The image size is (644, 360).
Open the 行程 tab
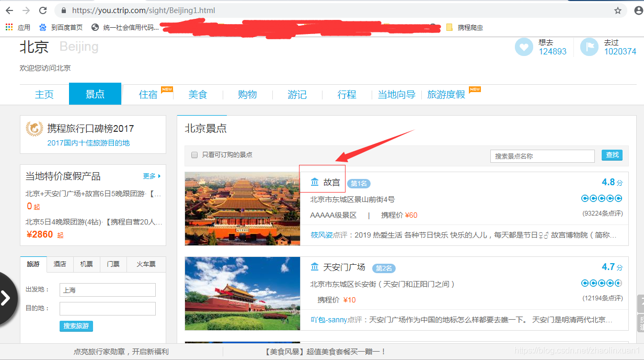(x=347, y=95)
